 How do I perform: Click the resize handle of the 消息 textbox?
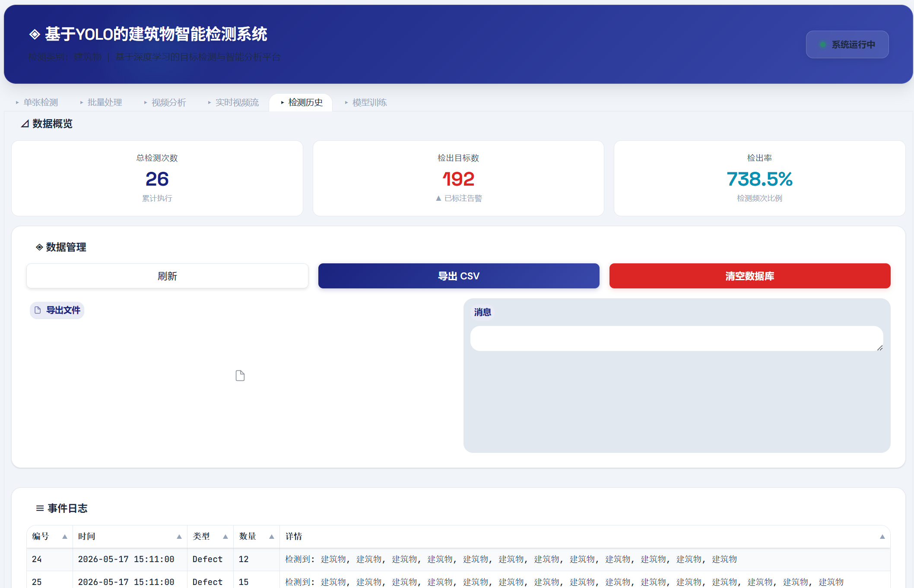pos(880,348)
